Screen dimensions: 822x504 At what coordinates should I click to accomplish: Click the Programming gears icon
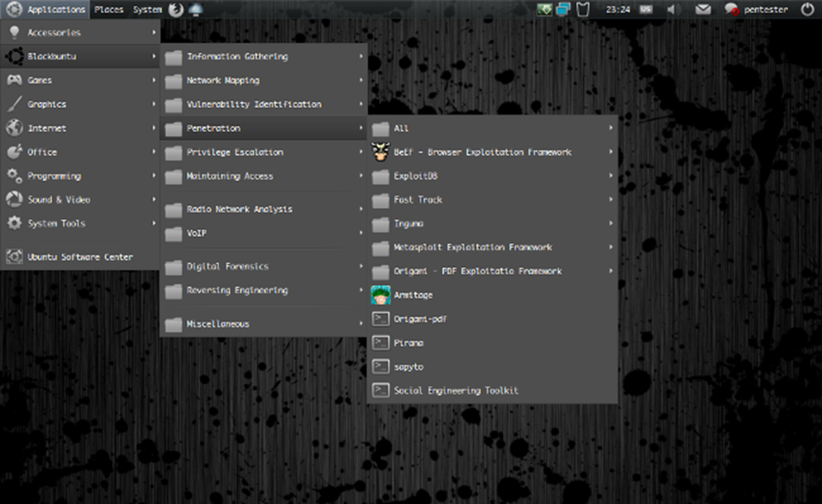point(15,175)
